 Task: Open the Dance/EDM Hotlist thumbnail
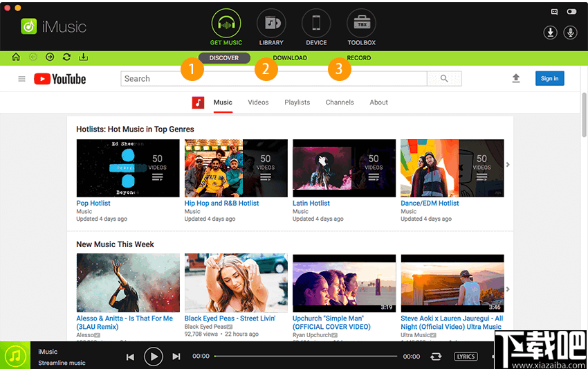tap(452, 168)
